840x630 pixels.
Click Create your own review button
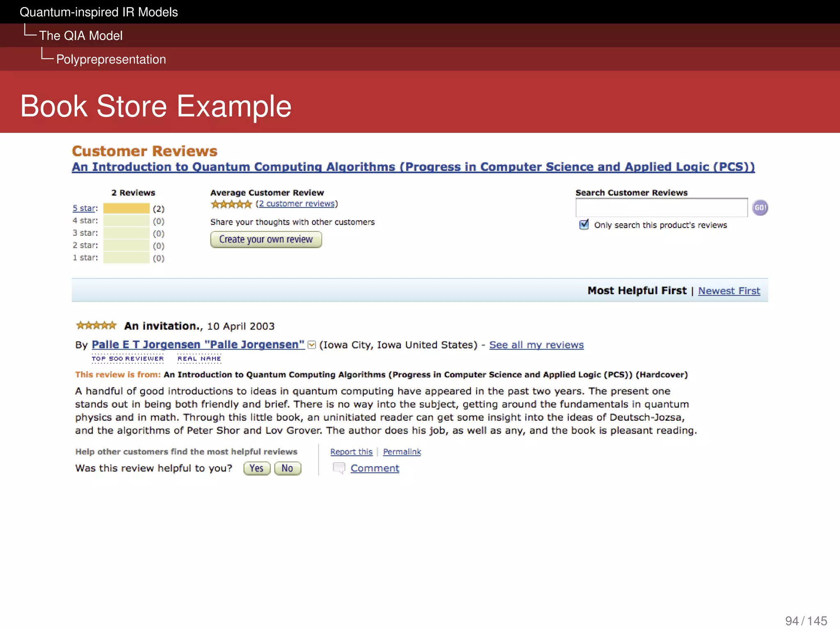pyautogui.click(x=266, y=240)
